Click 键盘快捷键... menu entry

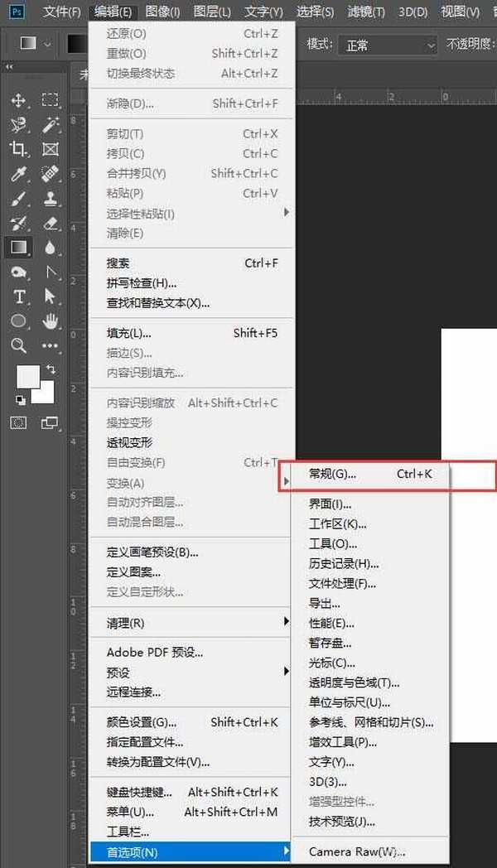(140, 792)
